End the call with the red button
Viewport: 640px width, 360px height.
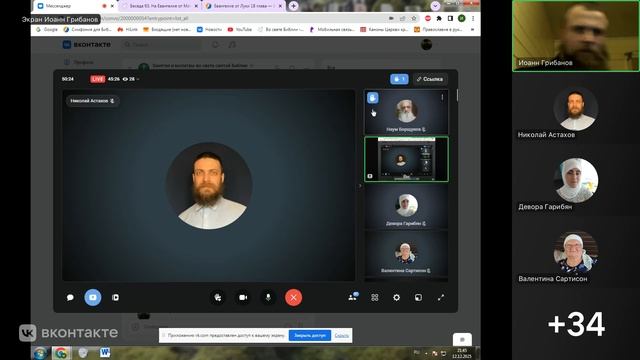[x=293, y=298]
